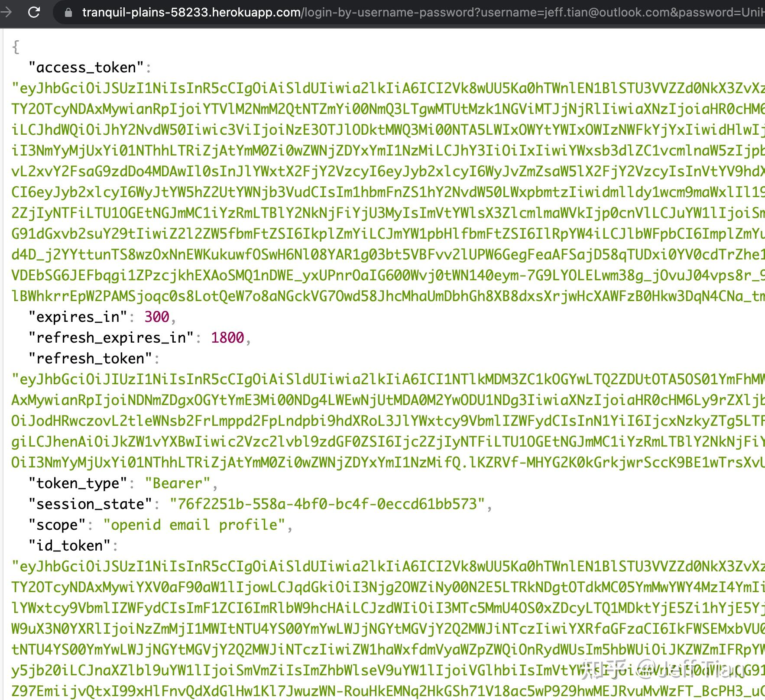Click the address bar to edit the URL

pos(390,12)
